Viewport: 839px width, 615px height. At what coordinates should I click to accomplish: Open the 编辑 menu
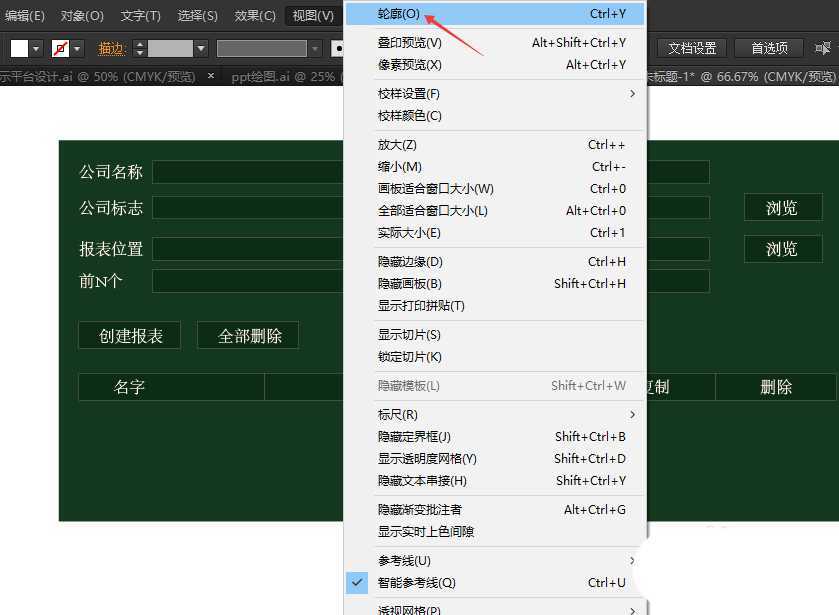tap(25, 15)
